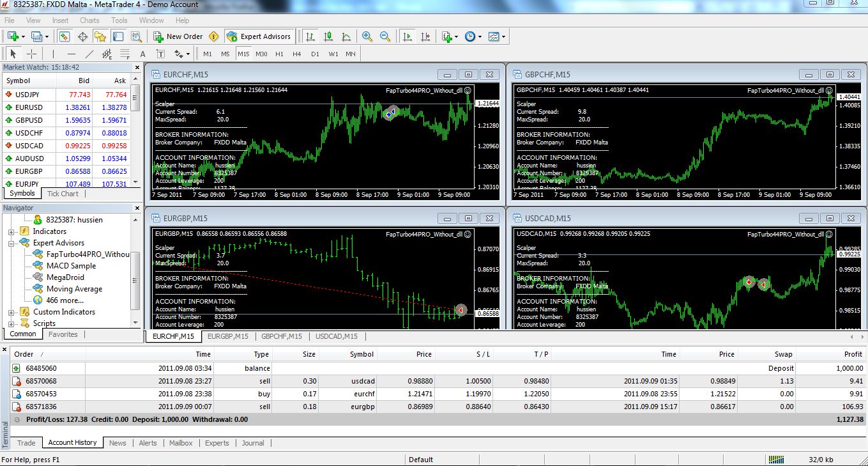The image size is (868, 466).
Task: Select EURUSD row in Market Watch
Action: point(66,107)
